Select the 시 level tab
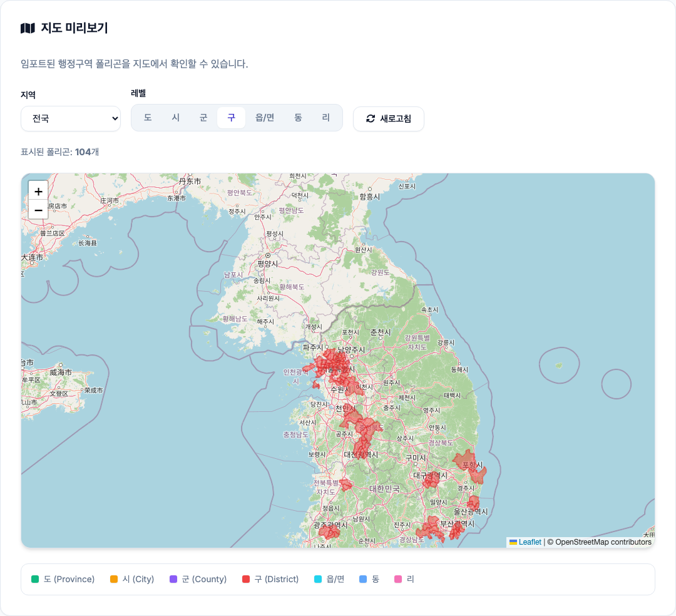This screenshot has height=616, width=676. pos(175,118)
